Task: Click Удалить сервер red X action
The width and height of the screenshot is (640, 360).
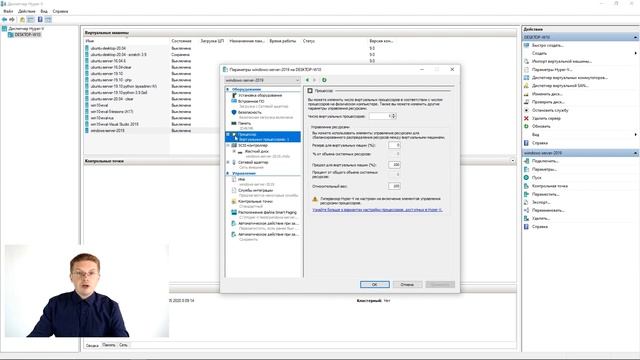Action: tap(546, 118)
